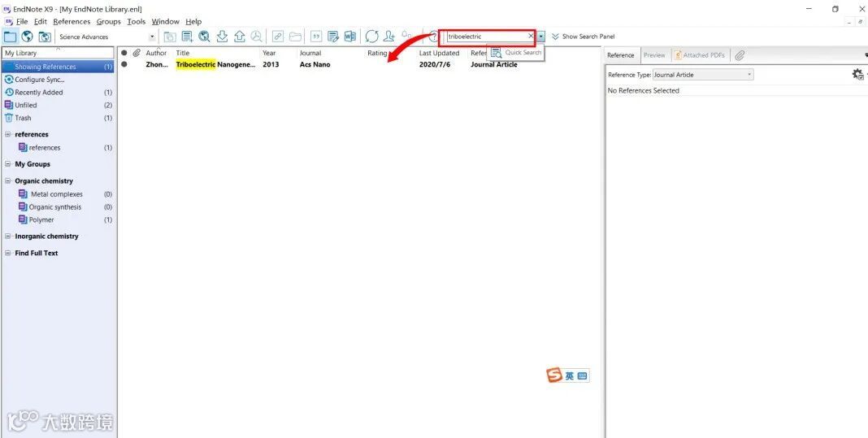Click Show Search Panel

coord(583,37)
